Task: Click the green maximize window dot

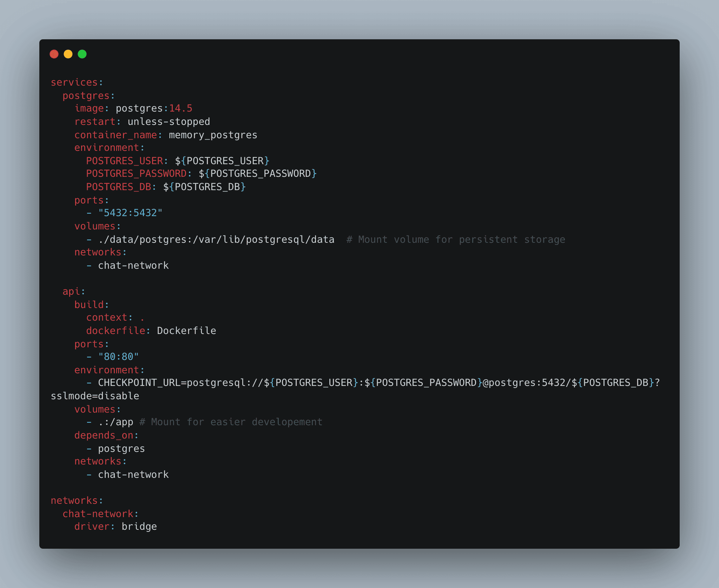Action: coord(82,54)
